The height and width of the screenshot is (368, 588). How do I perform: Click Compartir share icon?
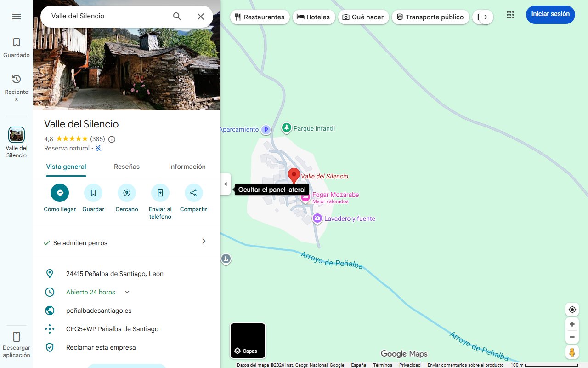tap(193, 193)
